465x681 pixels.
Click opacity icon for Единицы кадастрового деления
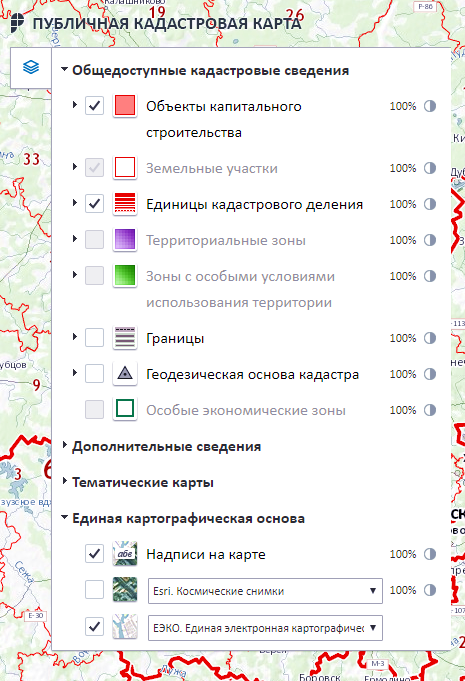pos(430,204)
